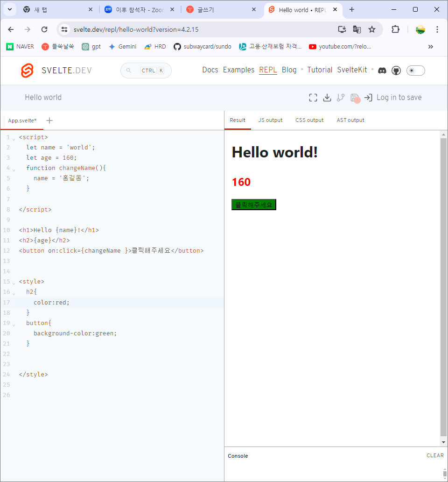Collapse the button rule fold arrow line 19
448x482 pixels.
pos(14,325)
